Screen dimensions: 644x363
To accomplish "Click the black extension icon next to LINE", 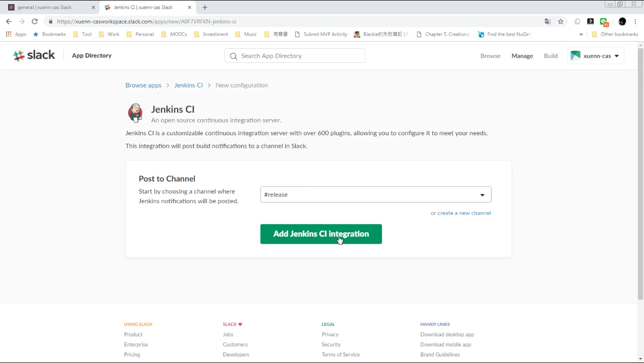I will (590, 22).
